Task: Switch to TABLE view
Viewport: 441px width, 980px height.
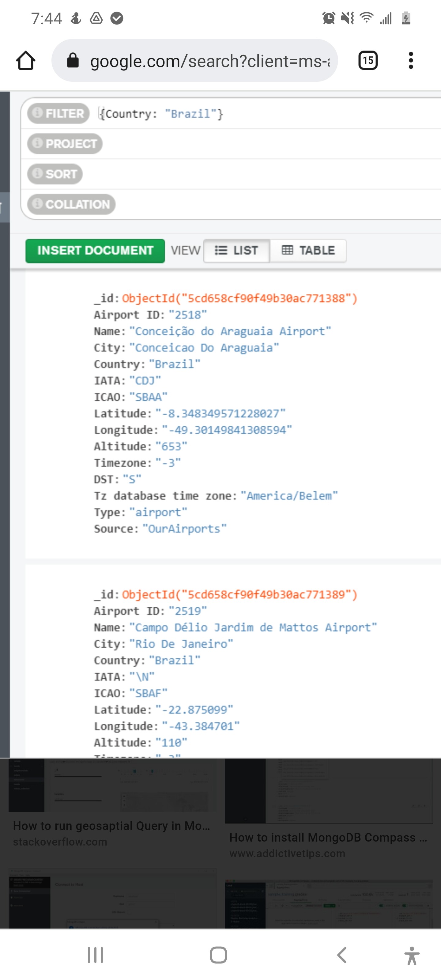Action: (308, 251)
